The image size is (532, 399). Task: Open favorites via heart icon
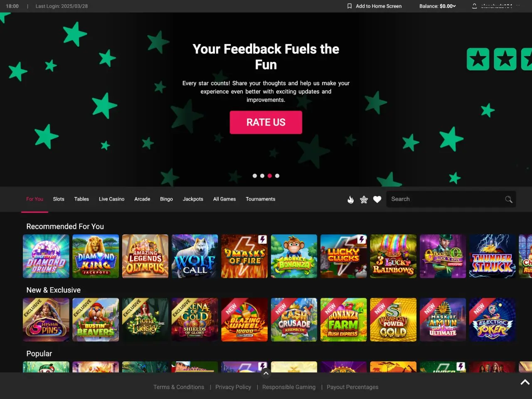pyautogui.click(x=377, y=199)
